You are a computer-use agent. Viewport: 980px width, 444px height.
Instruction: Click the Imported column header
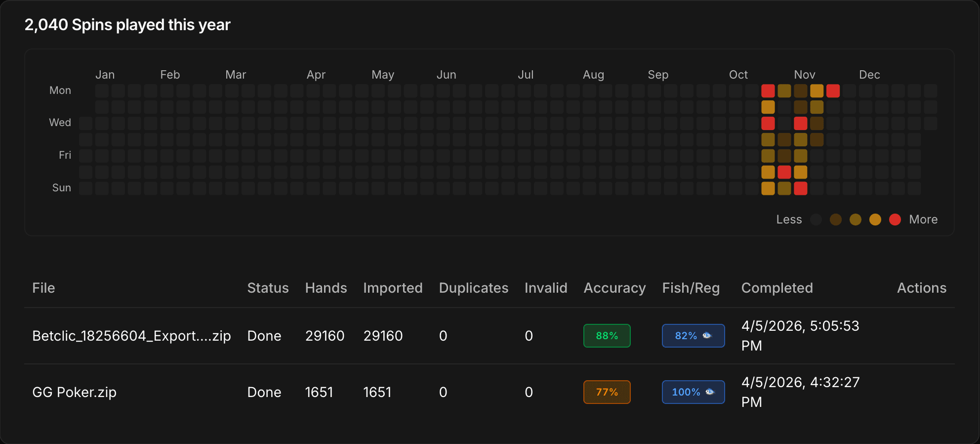point(393,288)
